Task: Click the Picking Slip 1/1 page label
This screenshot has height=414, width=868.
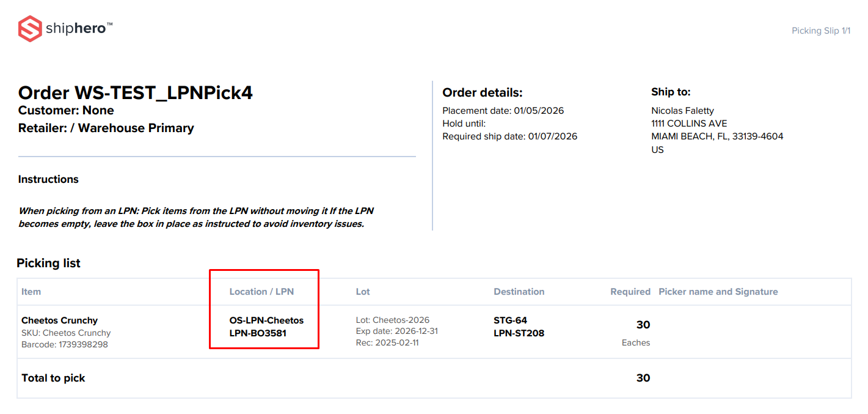Action: (x=820, y=31)
